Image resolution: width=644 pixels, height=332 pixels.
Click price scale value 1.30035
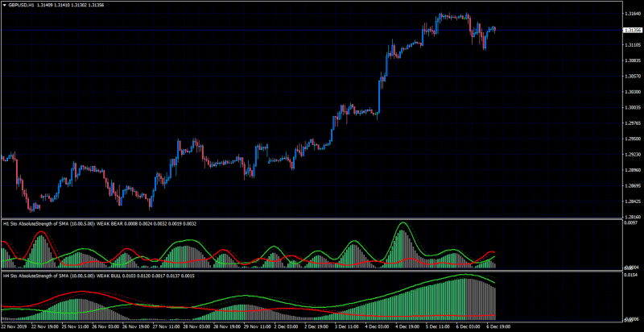click(632, 108)
